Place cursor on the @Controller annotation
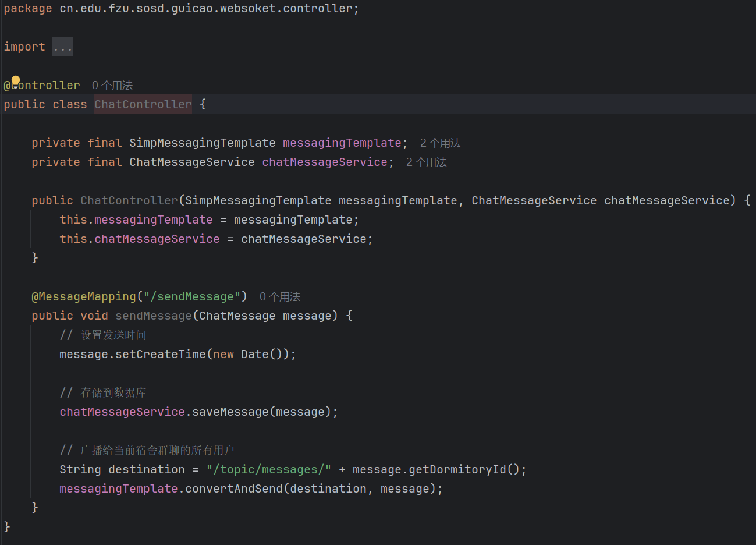This screenshot has height=545, width=756. [42, 86]
